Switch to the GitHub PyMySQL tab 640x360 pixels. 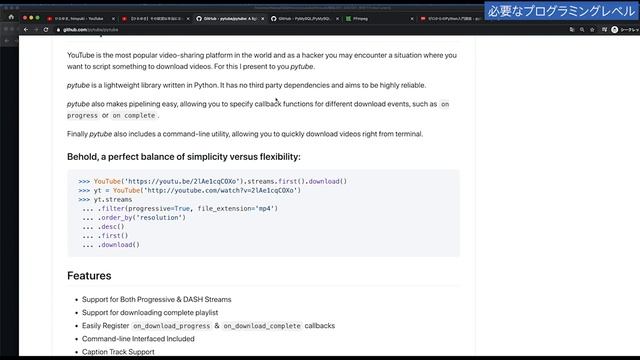305,19
